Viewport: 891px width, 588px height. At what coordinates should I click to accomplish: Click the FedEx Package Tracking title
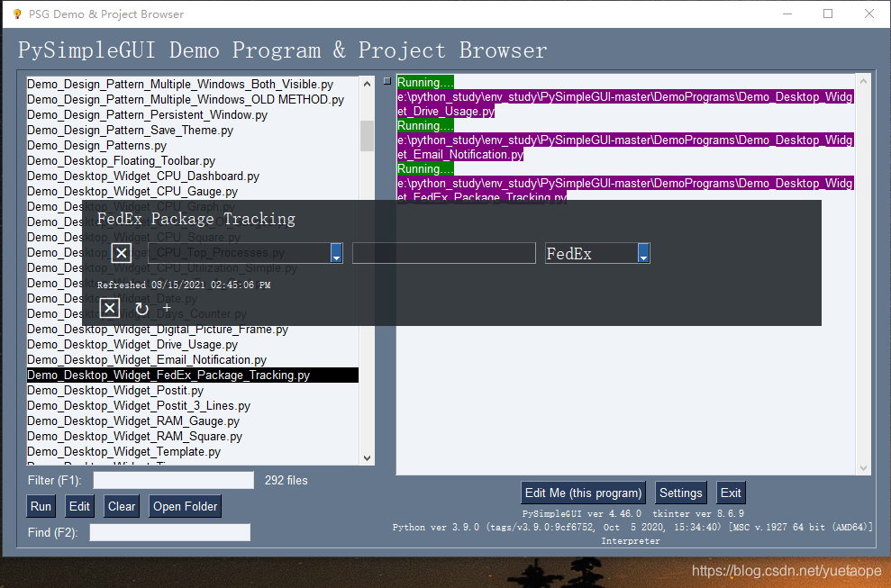click(x=196, y=220)
